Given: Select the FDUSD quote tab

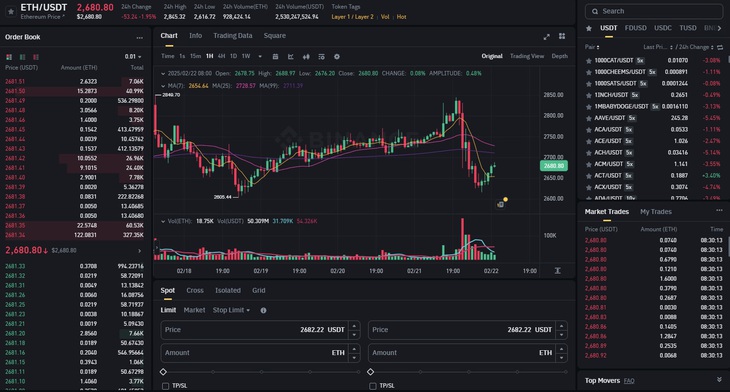Looking at the screenshot, I should click(635, 28).
